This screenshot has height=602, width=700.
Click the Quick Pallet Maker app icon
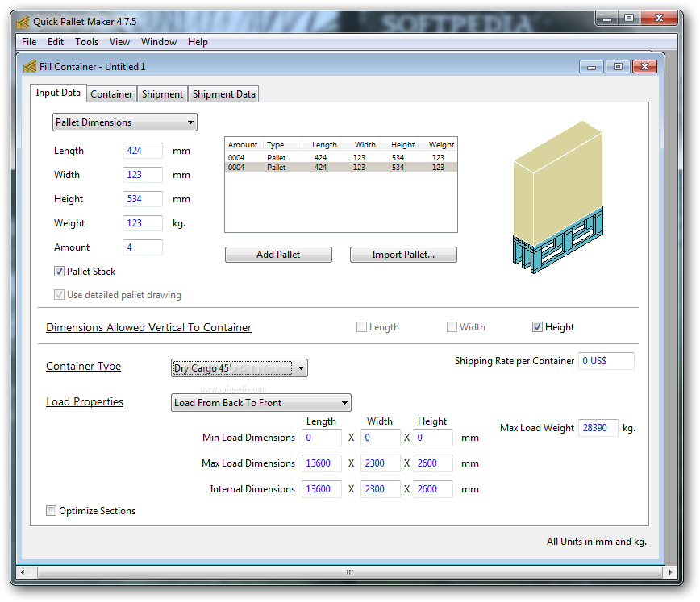click(23, 22)
